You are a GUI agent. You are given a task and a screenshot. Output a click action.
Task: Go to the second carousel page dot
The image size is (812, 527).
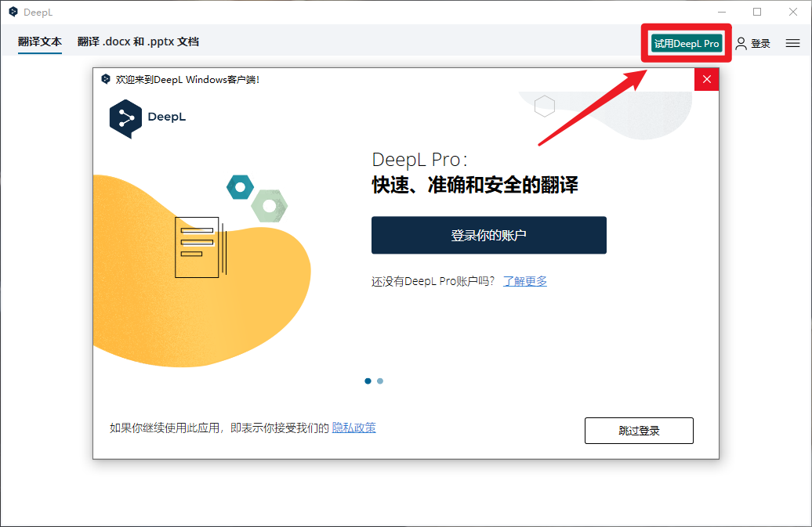click(380, 381)
